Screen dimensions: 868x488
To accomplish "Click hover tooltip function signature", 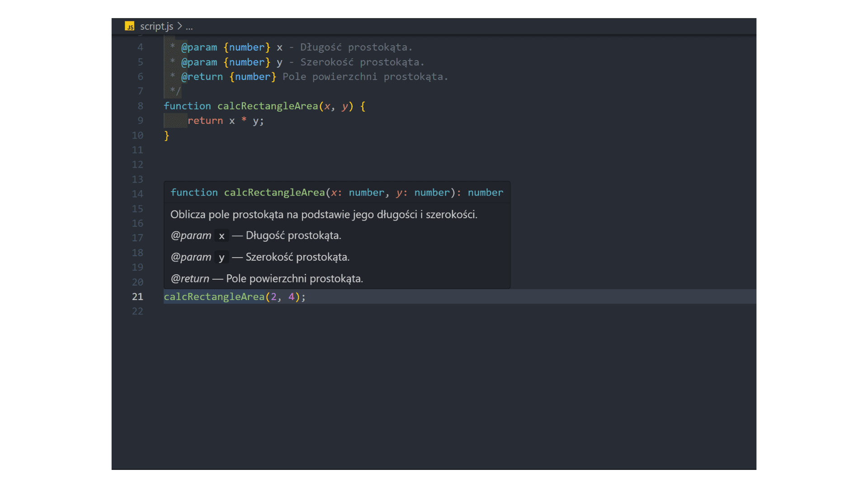I will [x=336, y=192].
